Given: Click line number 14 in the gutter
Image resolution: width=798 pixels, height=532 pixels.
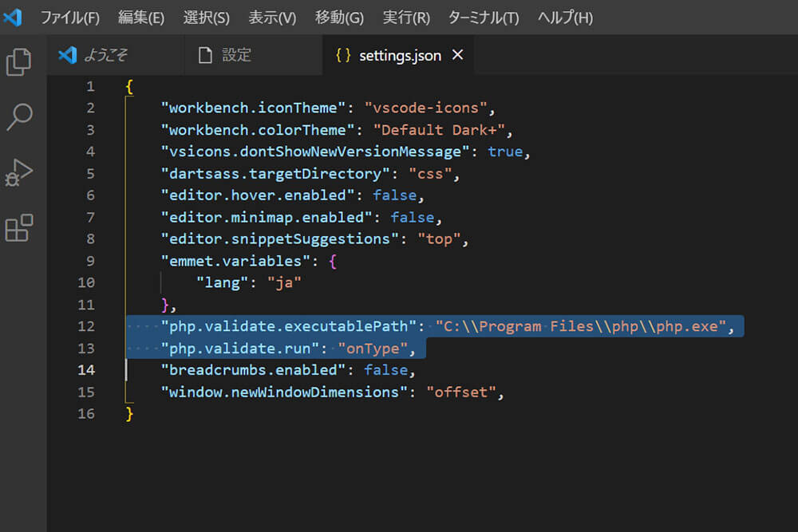Looking at the screenshot, I should [86, 370].
